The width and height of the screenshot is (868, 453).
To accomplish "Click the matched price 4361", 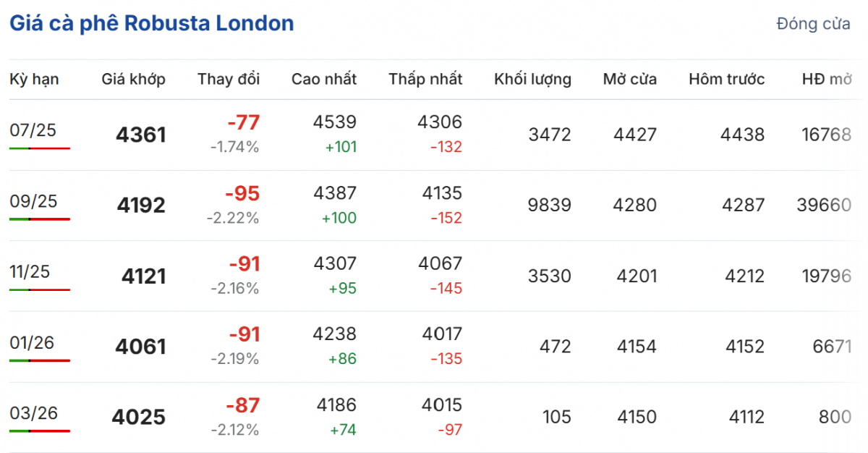I will pos(140,135).
